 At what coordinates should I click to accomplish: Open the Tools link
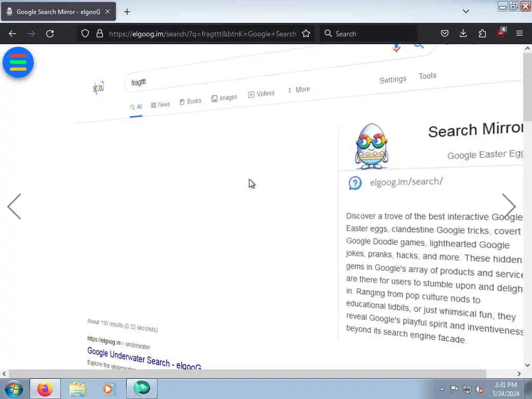tap(428, 76)
